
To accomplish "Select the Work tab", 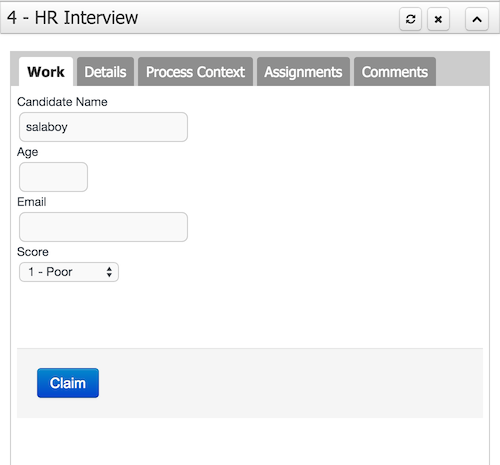I will pos(46,72).
